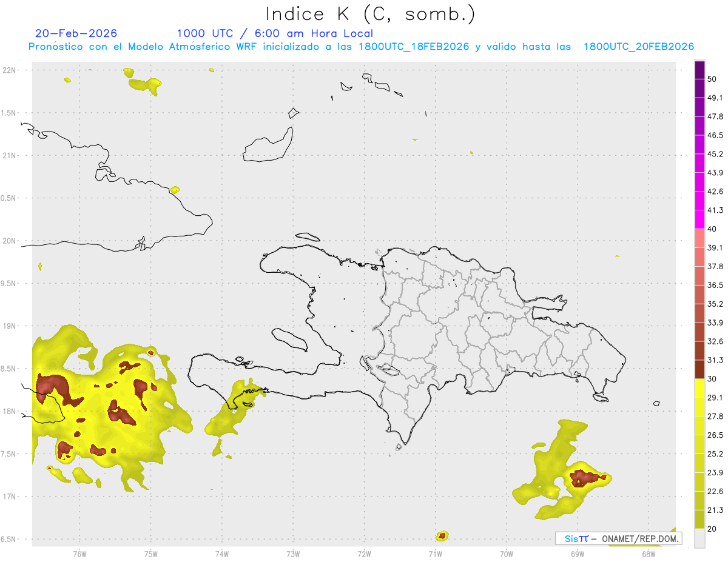Click the gray swatch below the 20 label
This screenshot has width=728, height=562.
click(700, 538)
